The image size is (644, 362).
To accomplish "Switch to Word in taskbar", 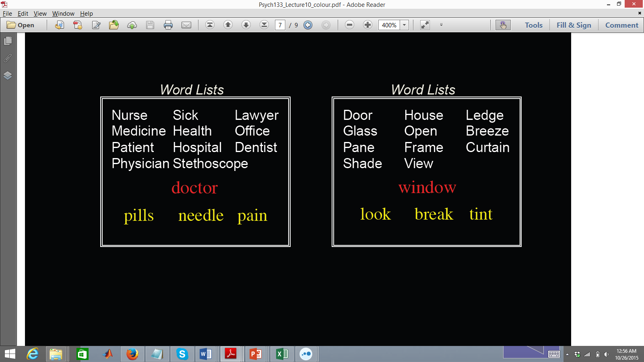I will pyautogui.click(x=206, y=354).
